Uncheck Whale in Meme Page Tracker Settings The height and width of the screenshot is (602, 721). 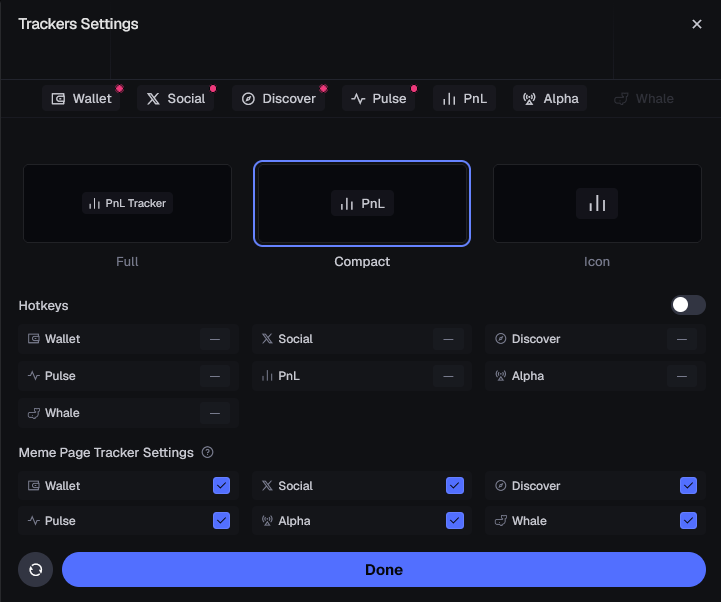(x=688, y=521)
